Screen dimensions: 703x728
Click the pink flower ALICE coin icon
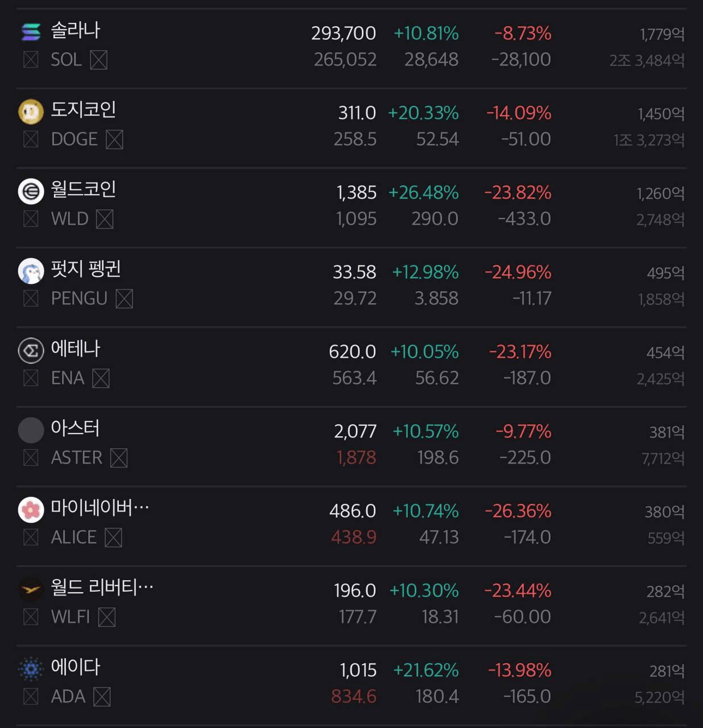pyautogui.click(x=31, y=510)
